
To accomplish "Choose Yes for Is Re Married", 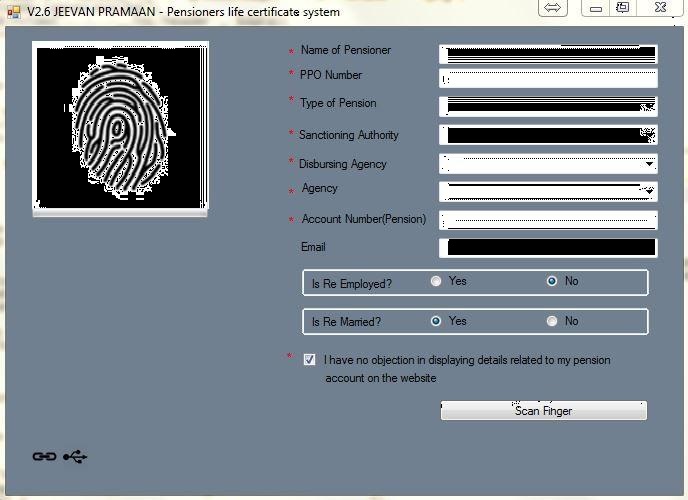I will point(436,322).
